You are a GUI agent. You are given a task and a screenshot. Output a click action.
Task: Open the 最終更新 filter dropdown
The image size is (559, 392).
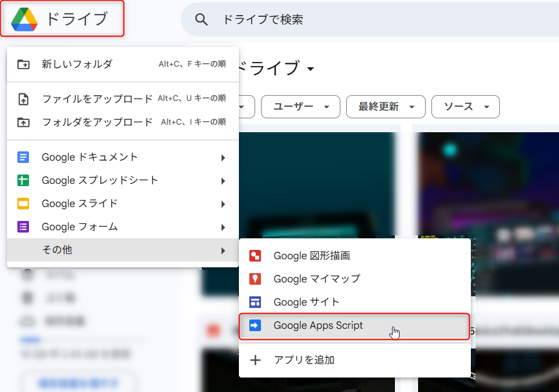[x=386, y=107]
